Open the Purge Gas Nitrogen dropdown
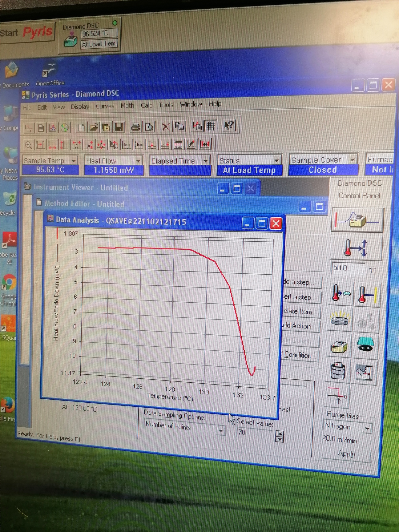This screenshot has width=399, height=532. [367, 428]
